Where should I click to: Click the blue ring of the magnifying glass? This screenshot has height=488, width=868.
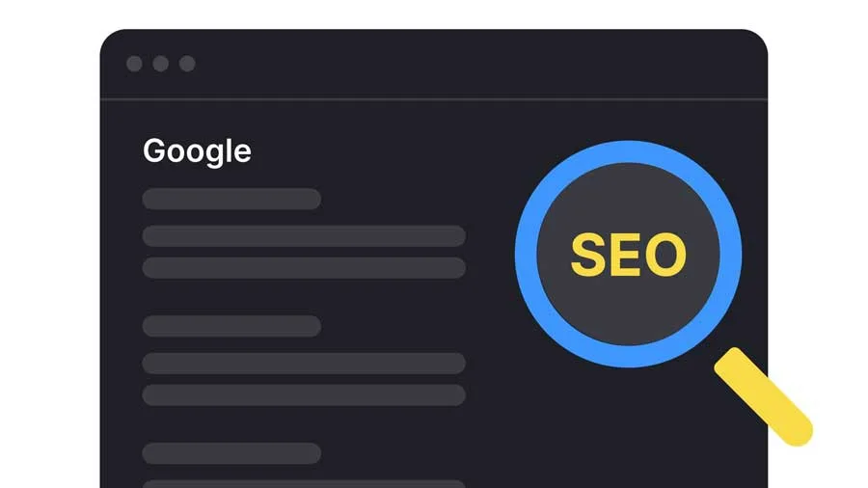(x=628, y=151)
